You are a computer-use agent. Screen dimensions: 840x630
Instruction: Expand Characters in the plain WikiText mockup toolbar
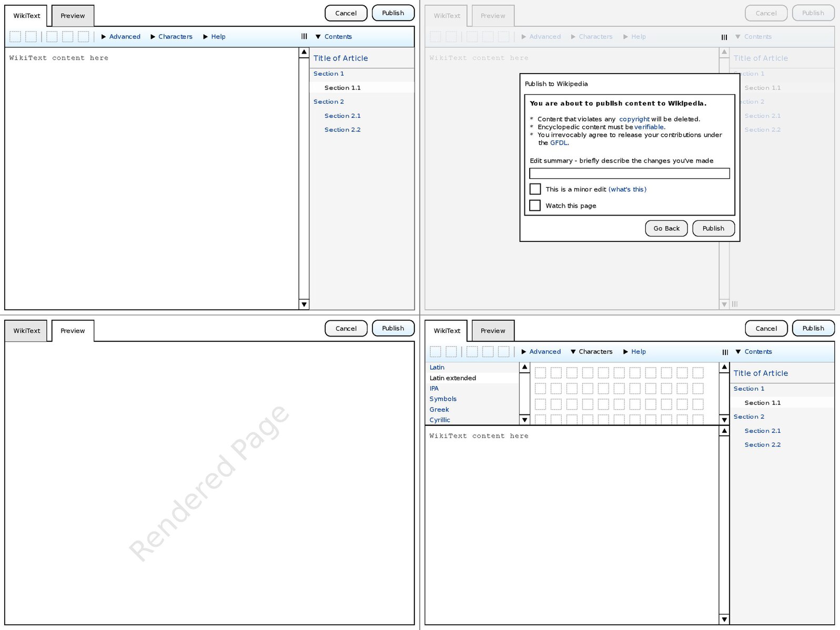(171, 36)
